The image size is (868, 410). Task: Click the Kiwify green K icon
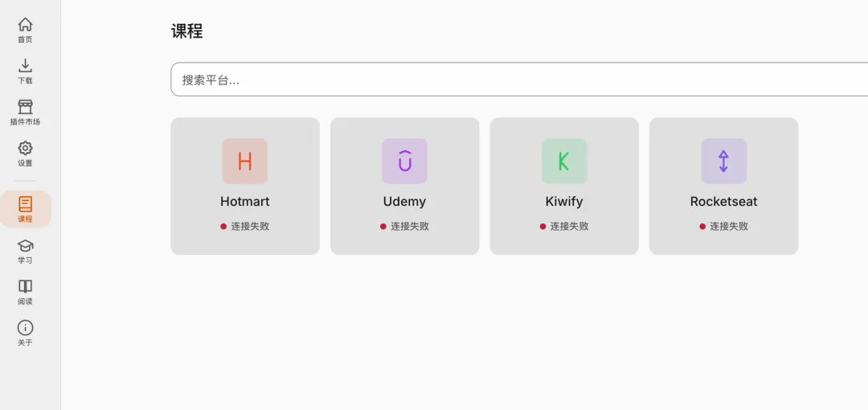click(x=564, y=162)
